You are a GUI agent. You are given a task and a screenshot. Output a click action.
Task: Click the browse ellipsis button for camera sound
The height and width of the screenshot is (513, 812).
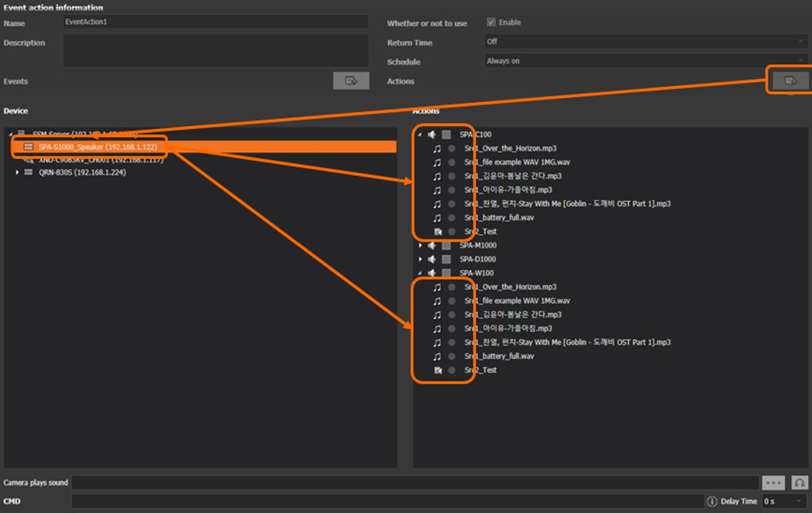tap(773, 483)
